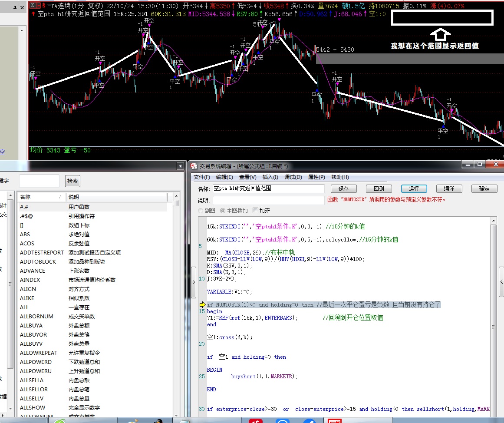Click the 交易系统编辑 window title icon
The width and height of the screenshot is (504, 423).
(x=194, y=166)
